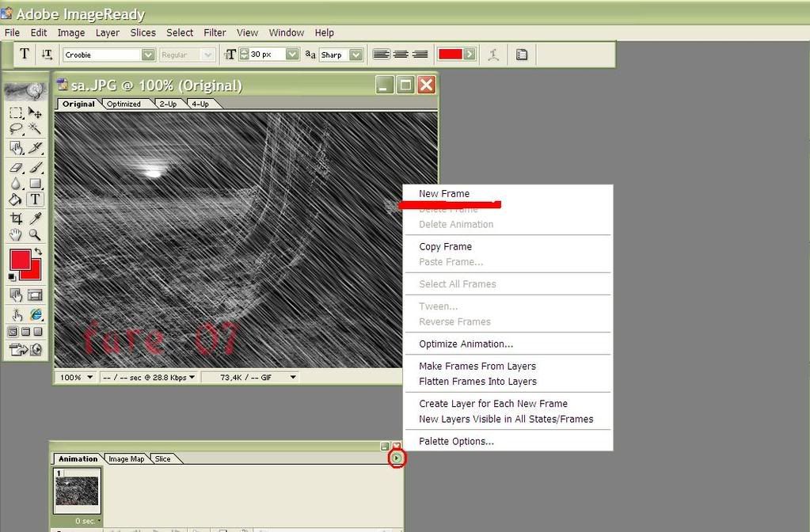Screen dimensions: 810x532
Task: Toggle slice visibility
Action: click(x=35, y=295)
